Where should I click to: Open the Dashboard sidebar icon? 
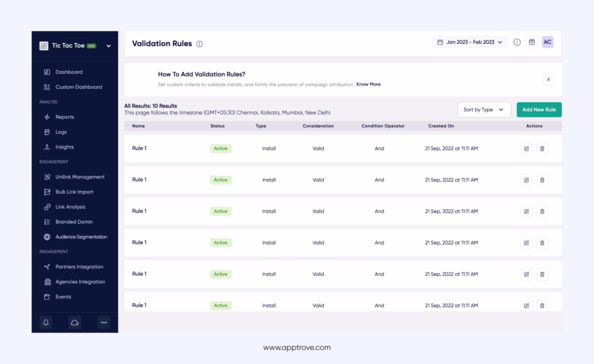click(47, 72)
